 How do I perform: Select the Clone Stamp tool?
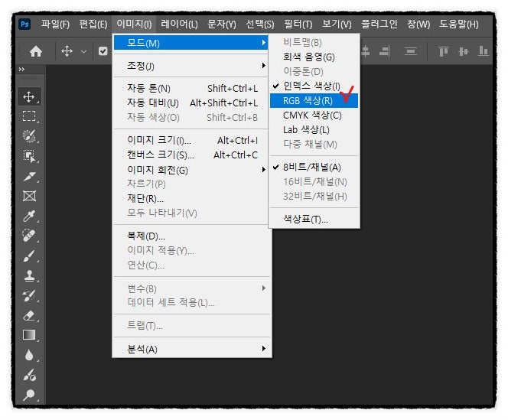point(29,275)
